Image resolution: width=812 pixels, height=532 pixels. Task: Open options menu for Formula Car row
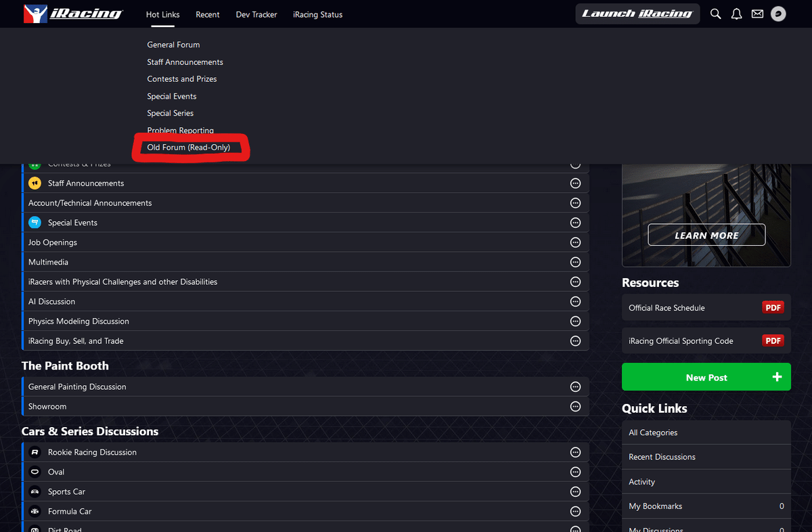click(575, 511)
